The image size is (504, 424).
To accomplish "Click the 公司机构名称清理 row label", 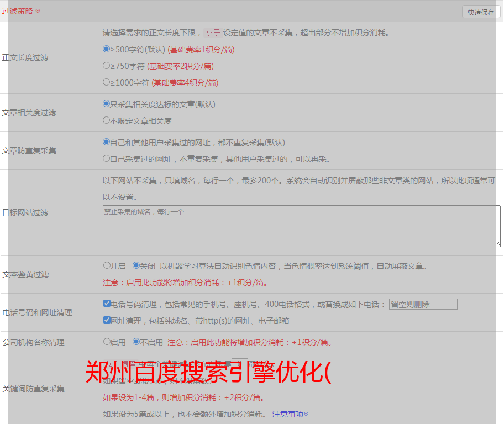I will [33, 342].
